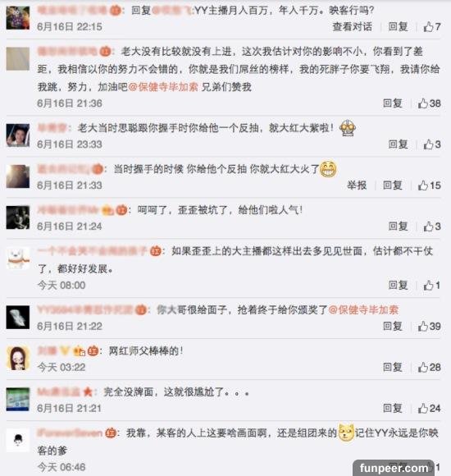Open the white bear avatar profile
Image resolution: width=451 pixels, height=476 pixels.
(x=18, y=259)
